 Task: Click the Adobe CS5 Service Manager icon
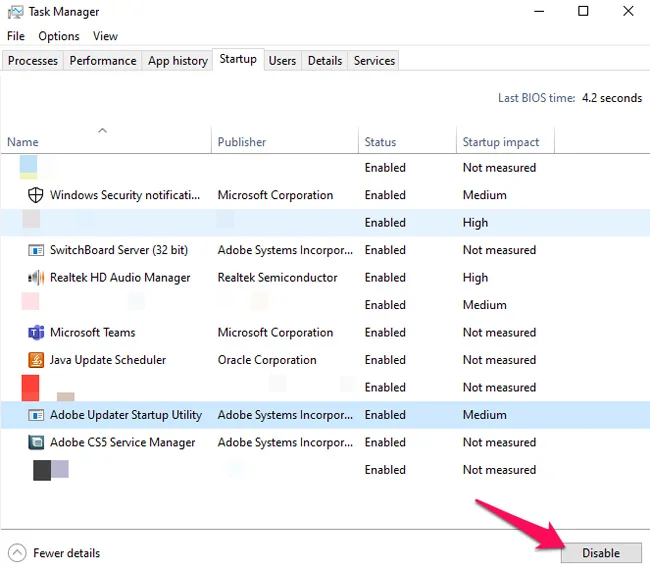click(36, 442)
